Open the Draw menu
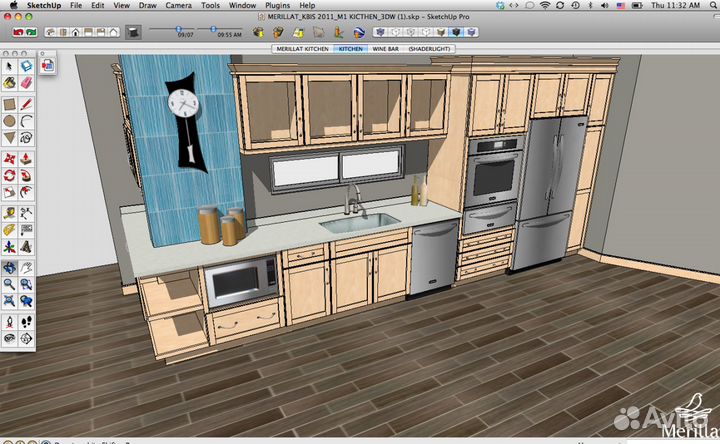This screenshot has height=444, width=720. tap(150, 6)
